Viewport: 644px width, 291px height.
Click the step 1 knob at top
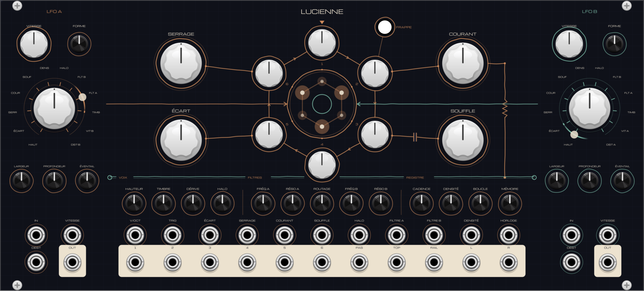coord(322,43)
